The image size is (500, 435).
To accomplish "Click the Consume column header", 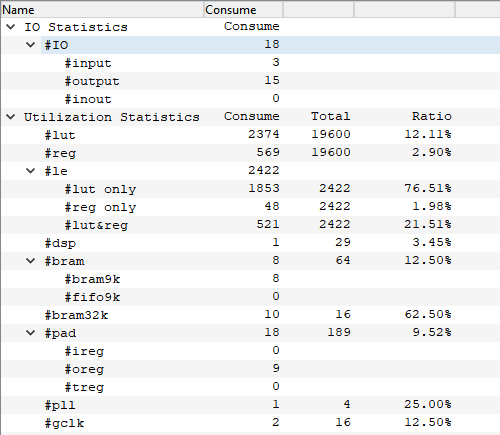I will point(243,10).
